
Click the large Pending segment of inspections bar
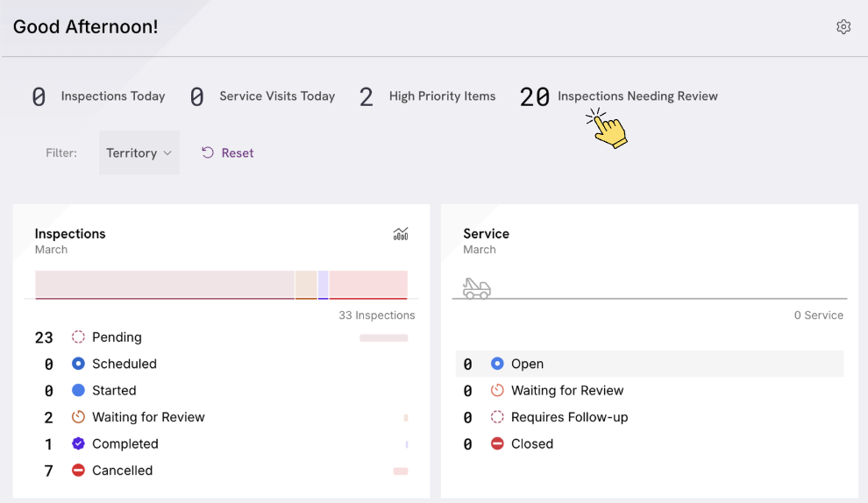click(x=165, y=285)
